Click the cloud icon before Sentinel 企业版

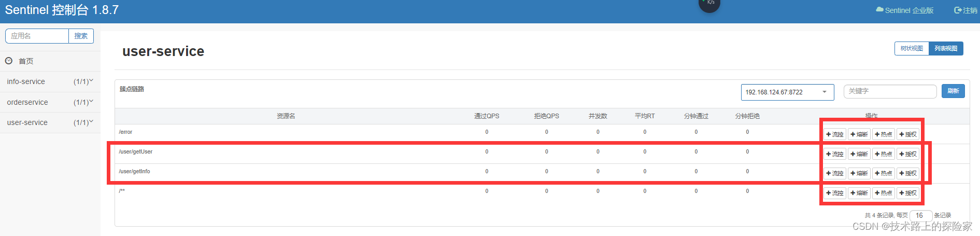coord(879,10)
